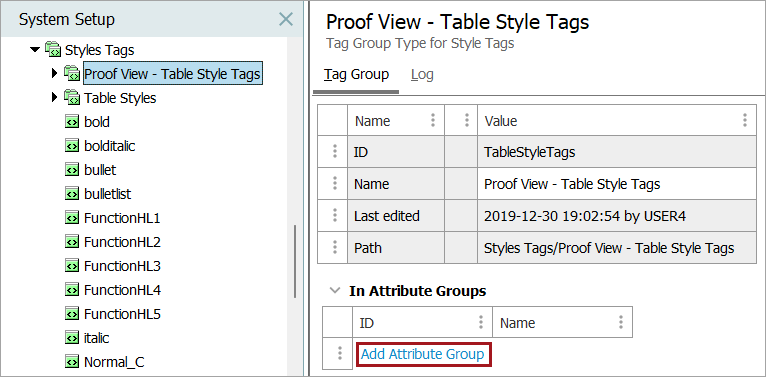Collapse the Styles Tags tree node
The height and width of the screenshot is (377, 766).
point(35,50)
